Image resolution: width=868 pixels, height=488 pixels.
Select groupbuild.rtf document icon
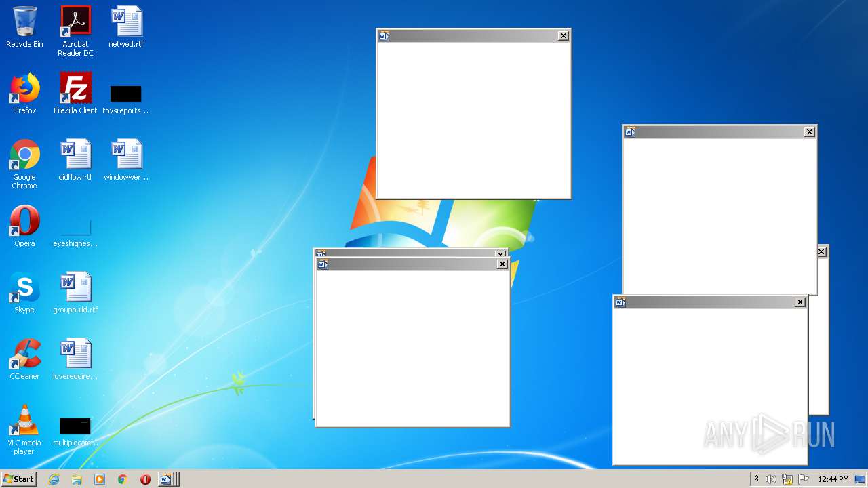tap(75, 293)
